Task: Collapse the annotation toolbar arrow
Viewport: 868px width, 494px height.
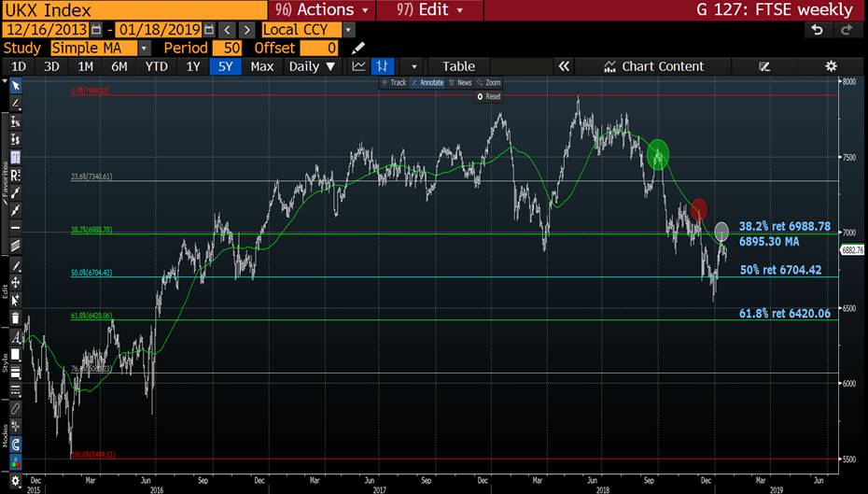Action: 5,82
